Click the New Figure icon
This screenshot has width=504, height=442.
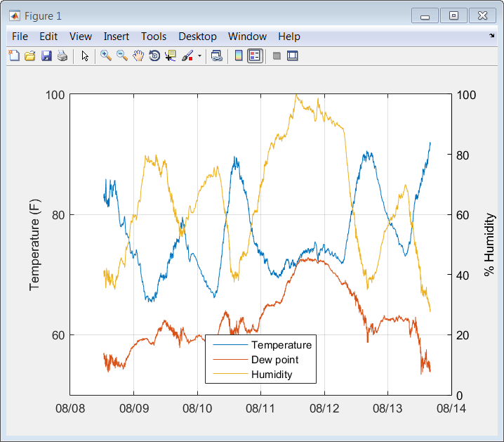[13, 56]
